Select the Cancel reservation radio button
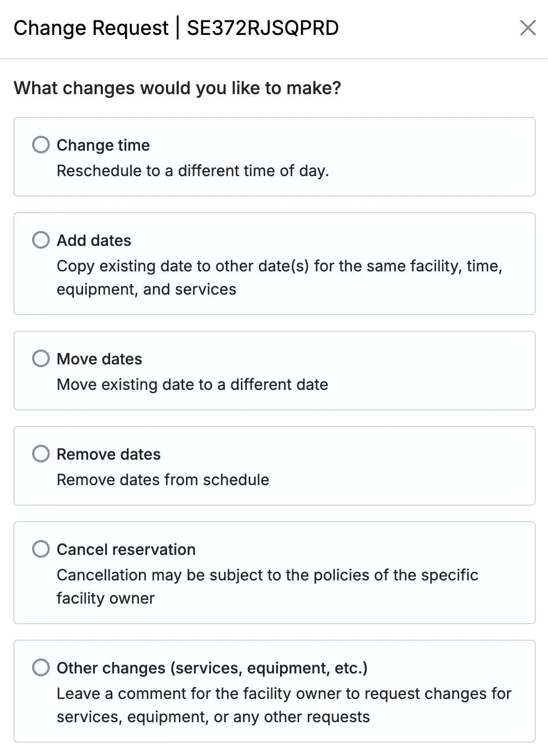 (x=41, y=549)
